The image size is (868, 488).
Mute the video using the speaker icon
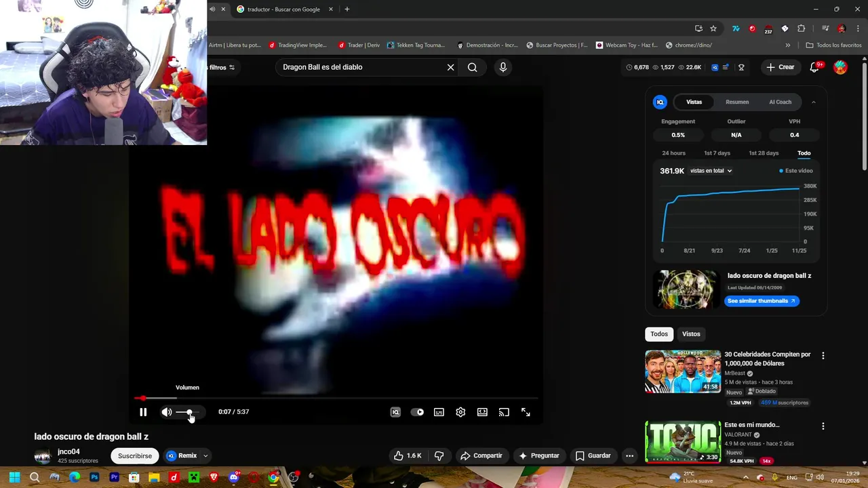(x=166, y=412)
